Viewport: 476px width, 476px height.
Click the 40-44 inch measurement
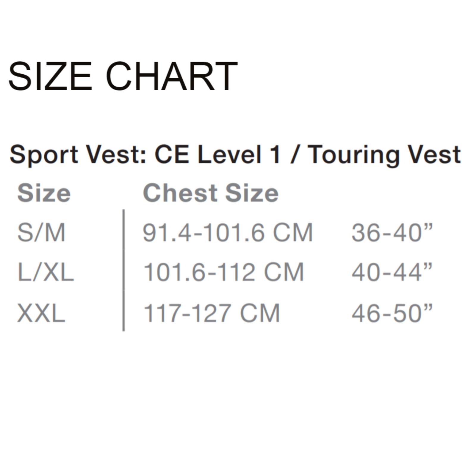tap(392, 272)
